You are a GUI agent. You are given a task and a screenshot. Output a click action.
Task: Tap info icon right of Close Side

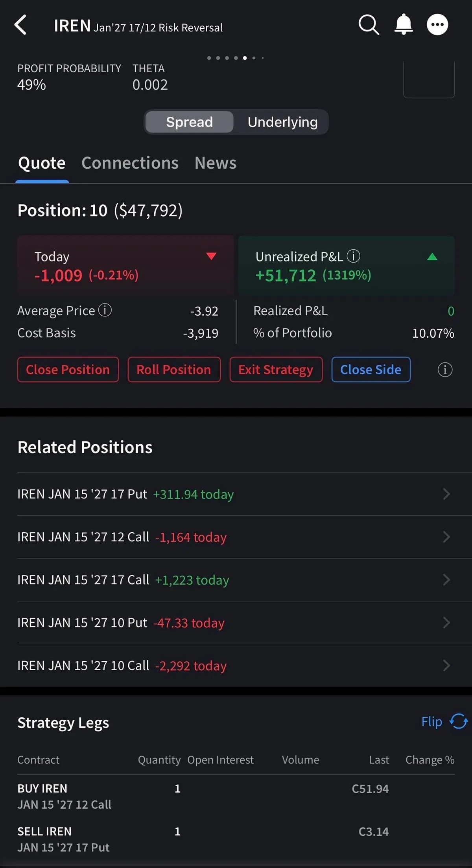(x=445, y=370)
